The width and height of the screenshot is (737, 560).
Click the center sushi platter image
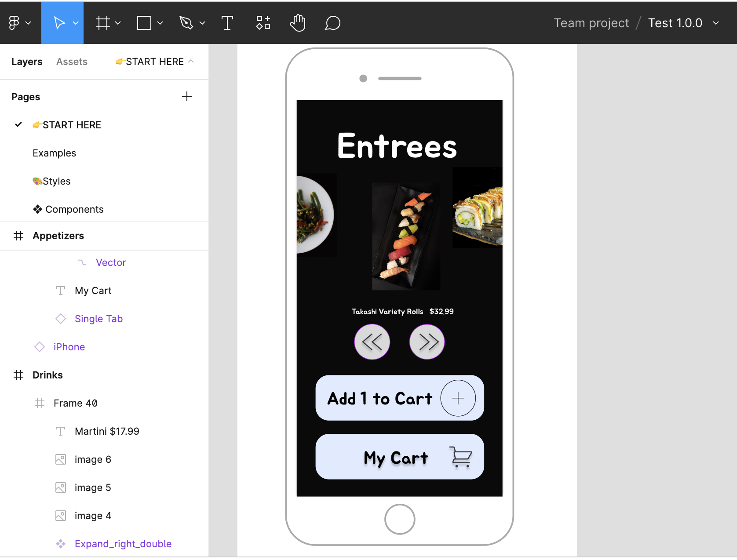point(406,236)
